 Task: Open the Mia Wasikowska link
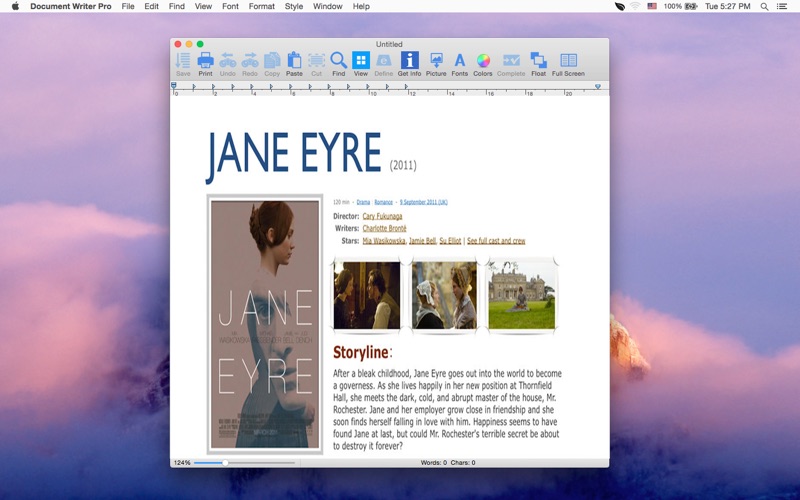(384, 241)
